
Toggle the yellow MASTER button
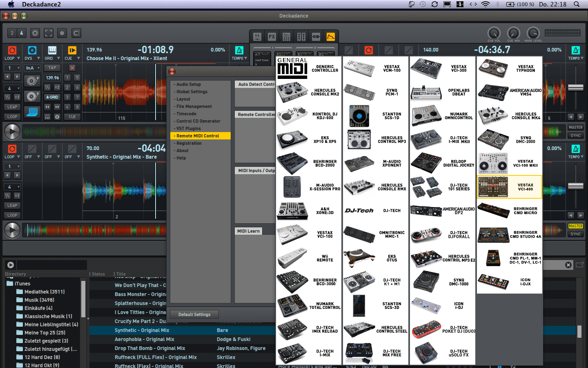[575, 226]
